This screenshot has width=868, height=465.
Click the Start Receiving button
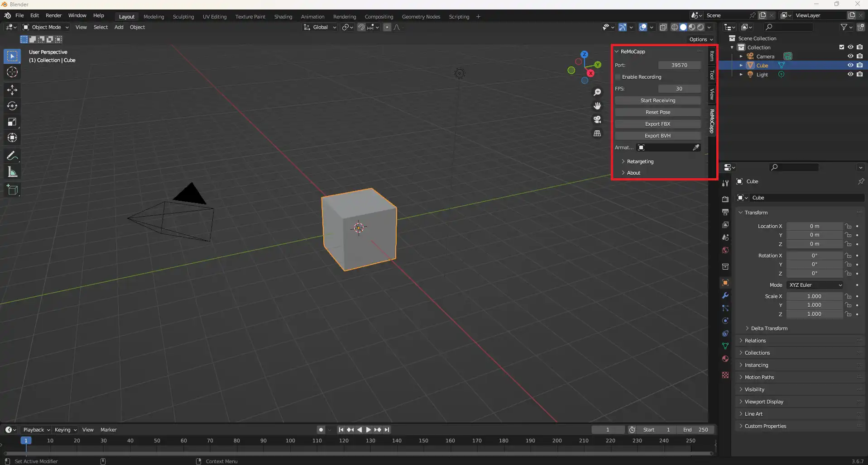657,100
